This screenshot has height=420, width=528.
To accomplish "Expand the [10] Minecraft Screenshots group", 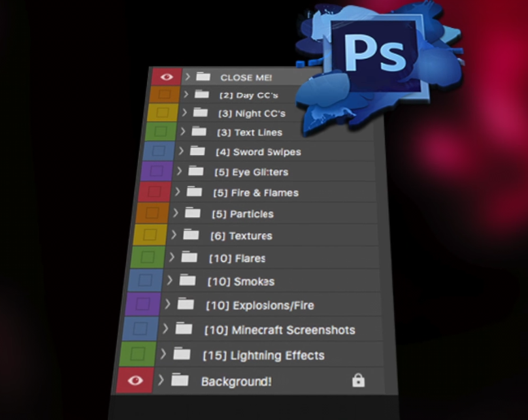I will click(165, 329).
